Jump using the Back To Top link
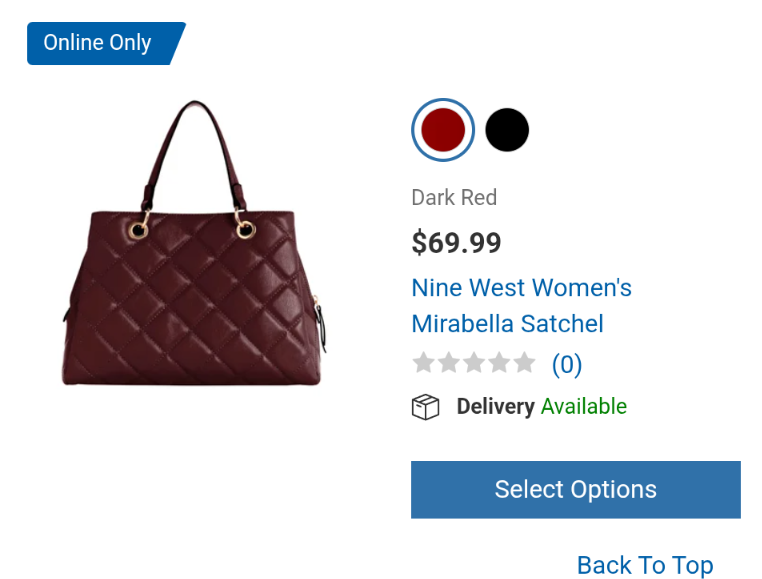This screenshot has height=579, width=762. click(x=645, y=565)
